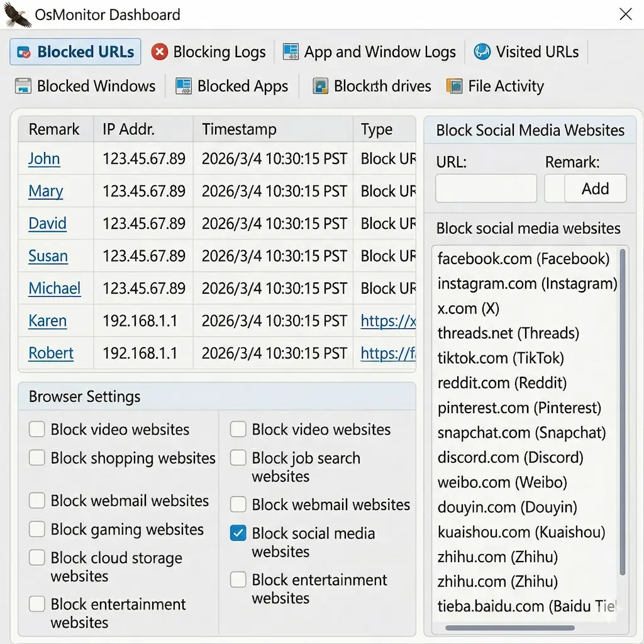Click the Blocked Windows icon
The height and width of the screenshot is (644, 644).
[23, 86]
